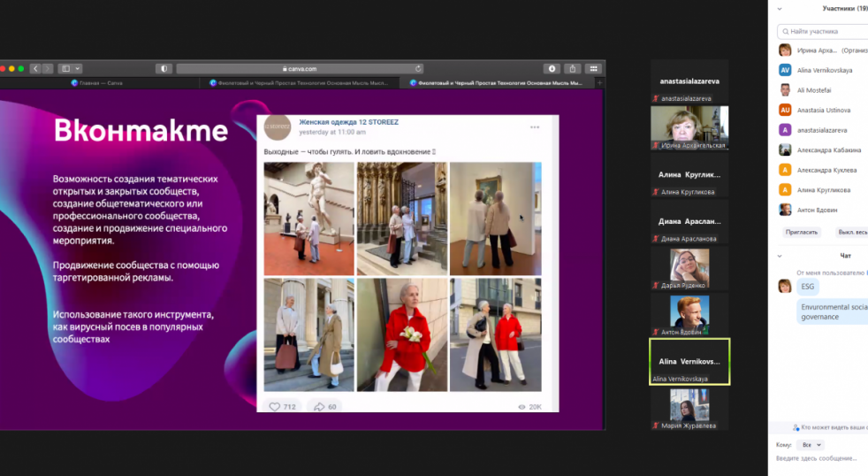Screen dimensions: 868x476
Task: Select Ирина Архангельская video tile
Action: pos(689,128)
